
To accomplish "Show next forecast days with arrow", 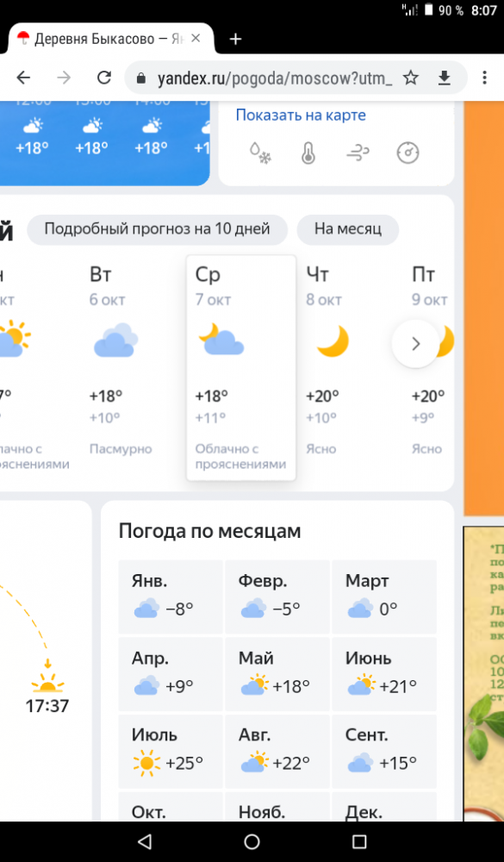I will click(415, 344).
